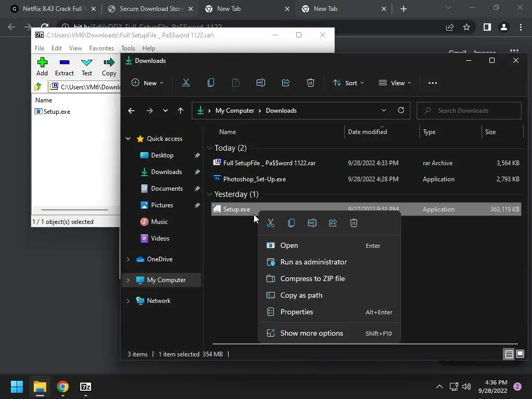The width and height of the screenshot is (532, 399).
Task: Click the Extract button in 7-Zip
Action: click(64, 67)
